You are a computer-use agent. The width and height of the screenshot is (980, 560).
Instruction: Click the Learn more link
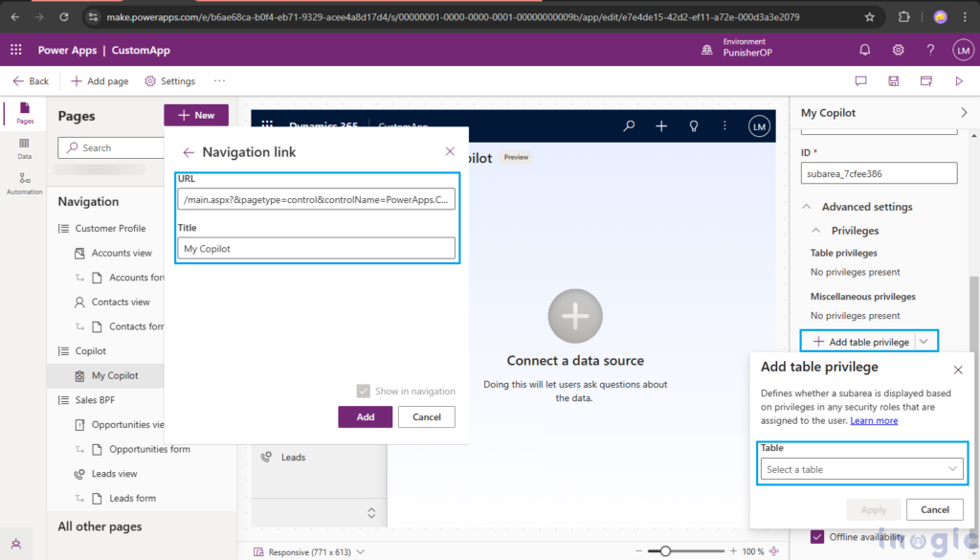click(x=874, y=420)
